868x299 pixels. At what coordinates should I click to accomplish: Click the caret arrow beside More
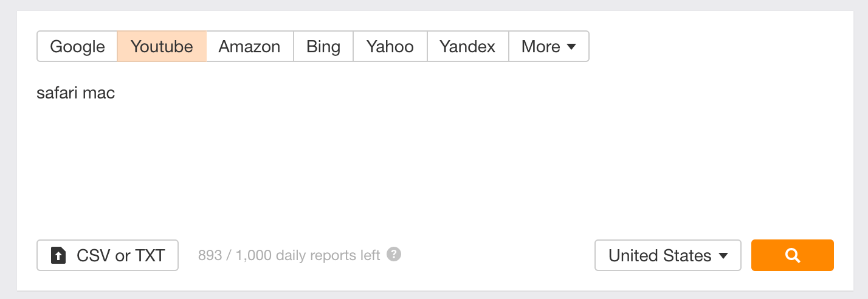pyautogui.click(x=571, y=47)
